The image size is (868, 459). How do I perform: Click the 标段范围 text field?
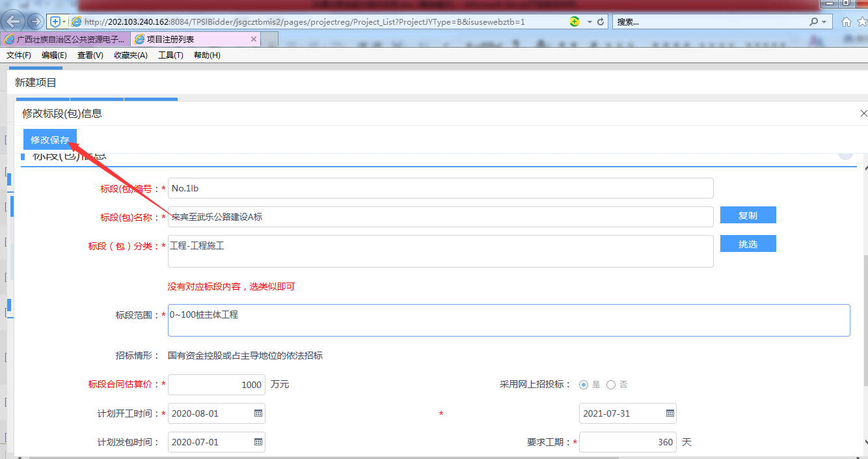click(x=509, y=320)
